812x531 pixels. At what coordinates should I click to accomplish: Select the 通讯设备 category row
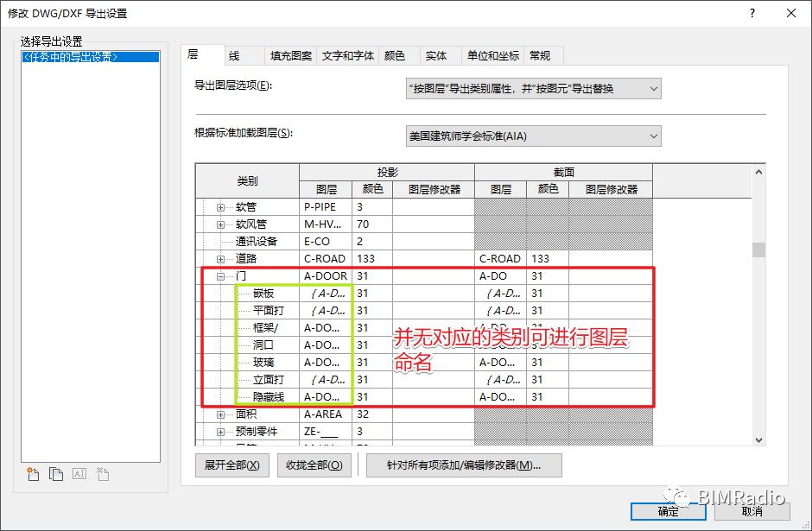[x=257, y=242]
